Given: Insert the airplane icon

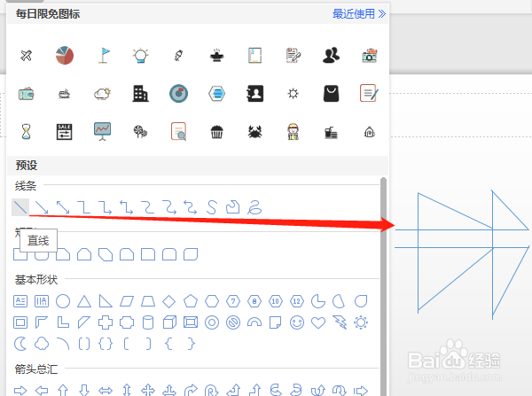Looking at the screenshot, I should tap(26, 55).
